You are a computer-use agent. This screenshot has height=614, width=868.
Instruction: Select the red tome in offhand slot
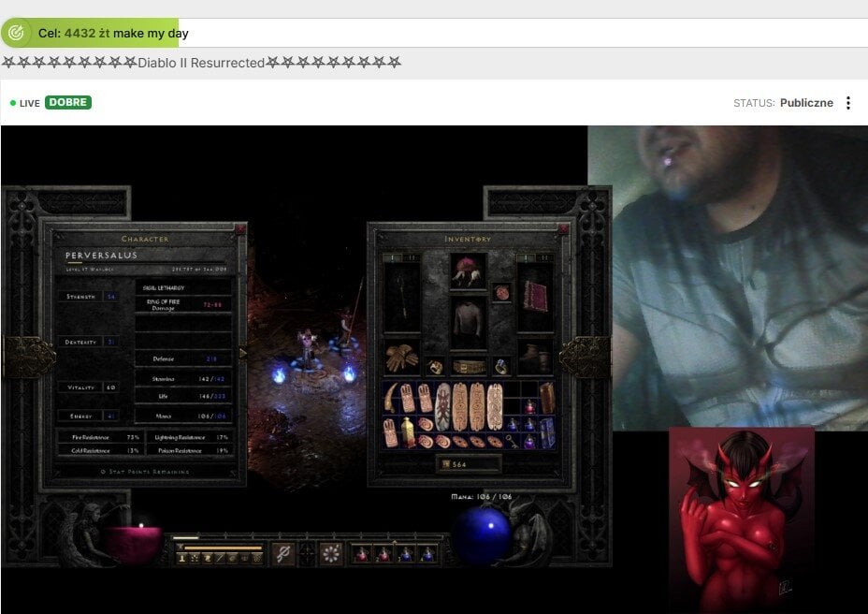[x=535, y=294]
